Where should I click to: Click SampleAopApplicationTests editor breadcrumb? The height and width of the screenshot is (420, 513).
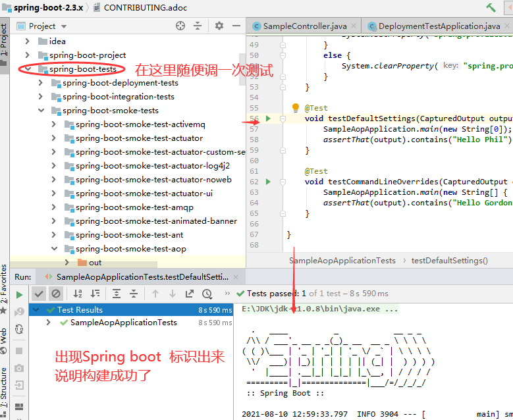coord(342,261)
